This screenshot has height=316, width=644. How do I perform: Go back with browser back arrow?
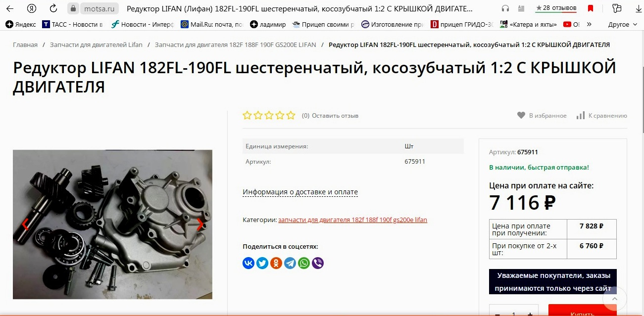pyautogui.click(x=9, y=8)
